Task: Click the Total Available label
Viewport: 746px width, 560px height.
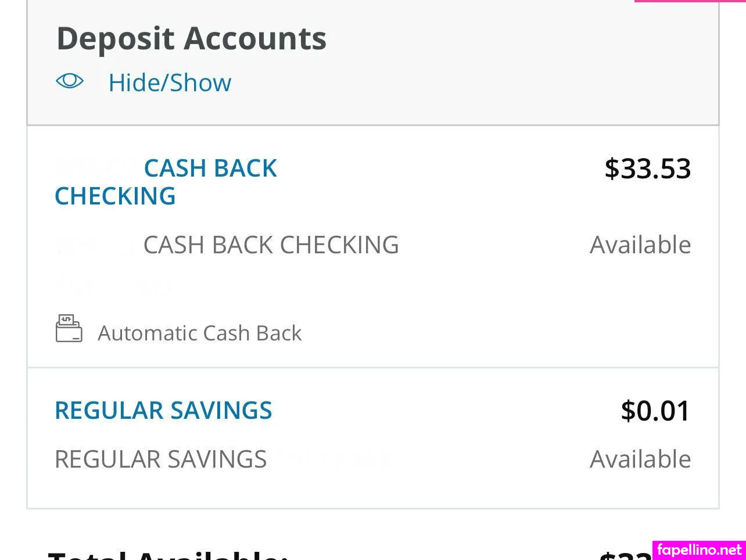Action: click(167, 554)
